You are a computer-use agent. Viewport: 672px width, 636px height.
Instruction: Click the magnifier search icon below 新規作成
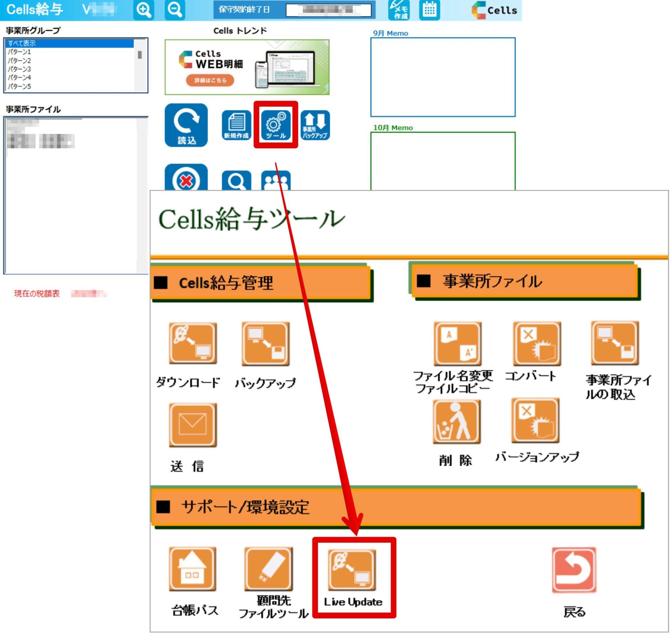coord(236,180)
